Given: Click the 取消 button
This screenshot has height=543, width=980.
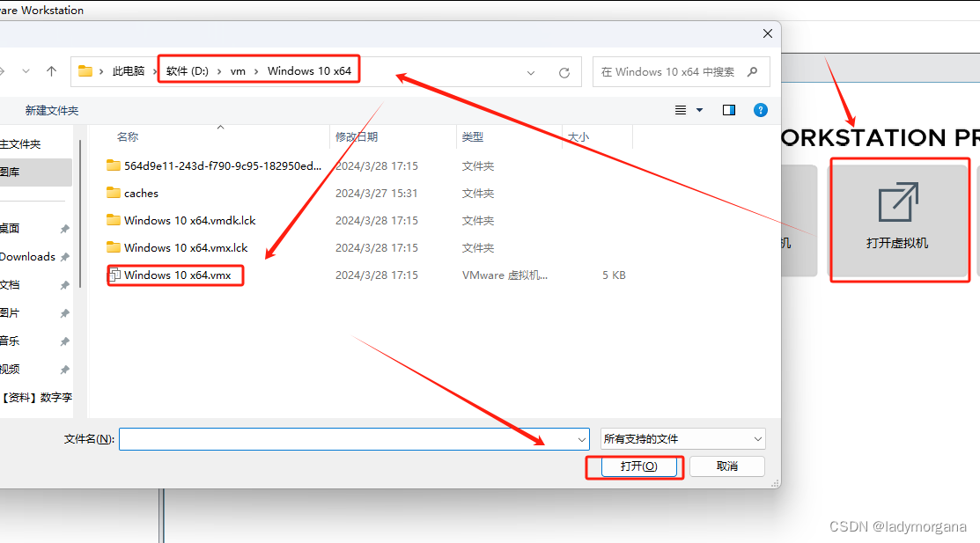Looking at the screenshot, I should pos(727,466).
